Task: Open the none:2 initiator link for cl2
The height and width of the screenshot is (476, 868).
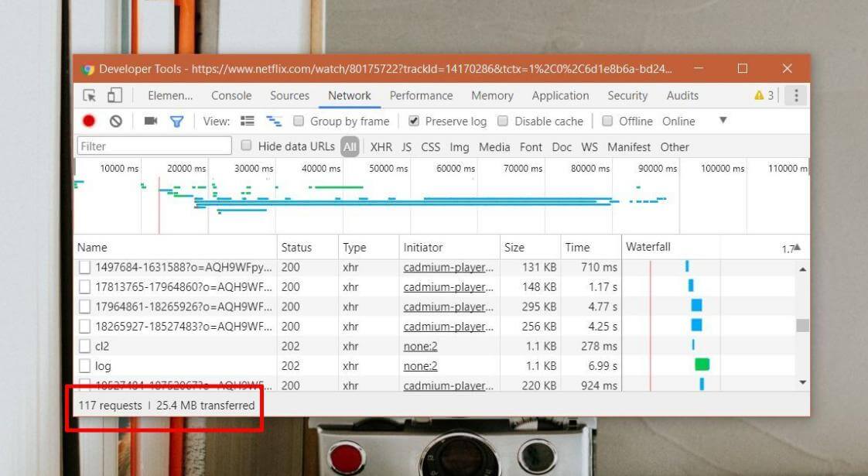Action: [420, 346]
